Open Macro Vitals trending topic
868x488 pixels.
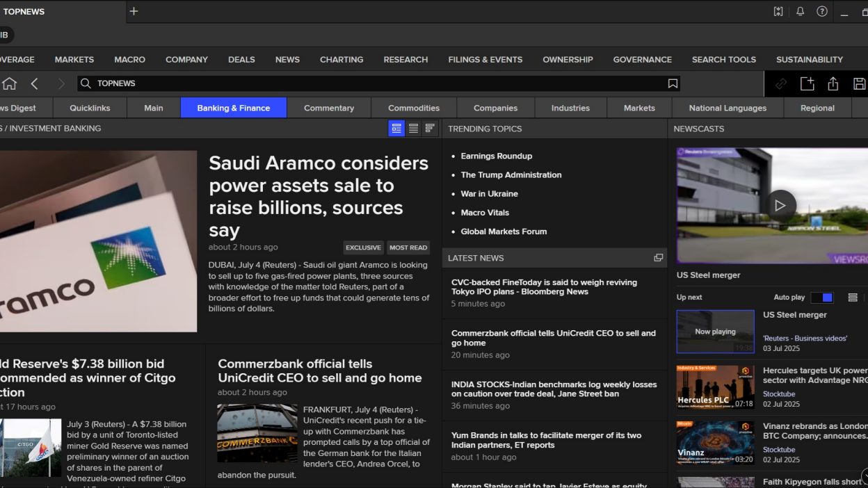pos(485,213)
